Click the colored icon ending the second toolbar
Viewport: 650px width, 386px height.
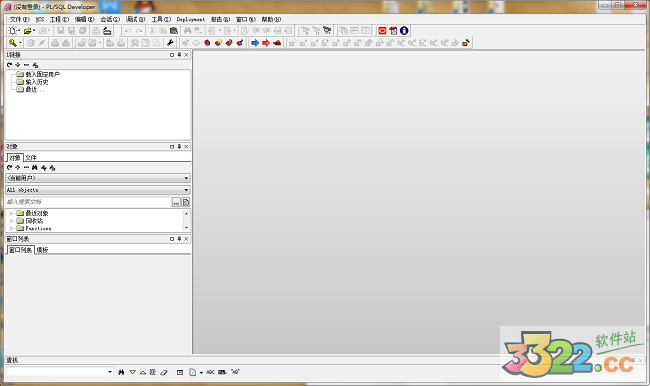coord(466,43)
